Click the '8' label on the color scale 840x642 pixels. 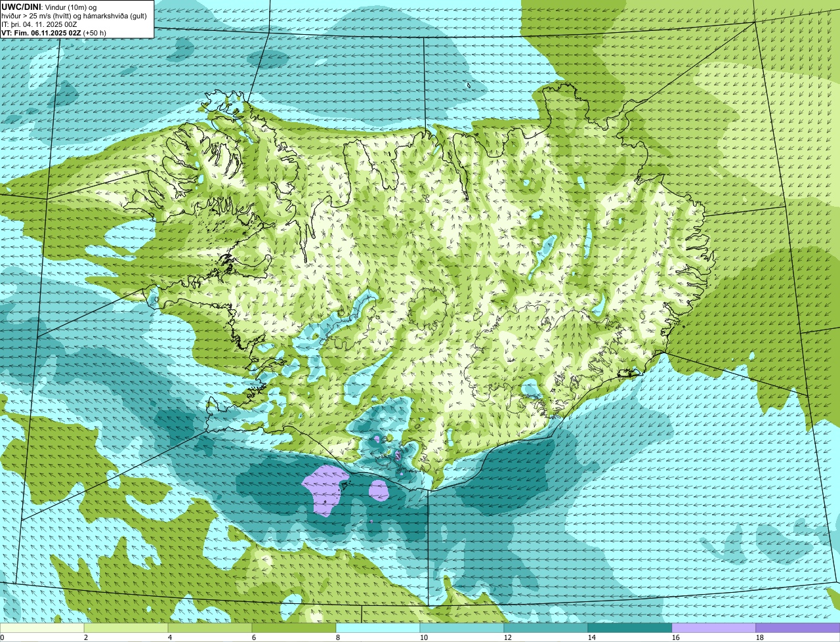(x=338, y=637)
